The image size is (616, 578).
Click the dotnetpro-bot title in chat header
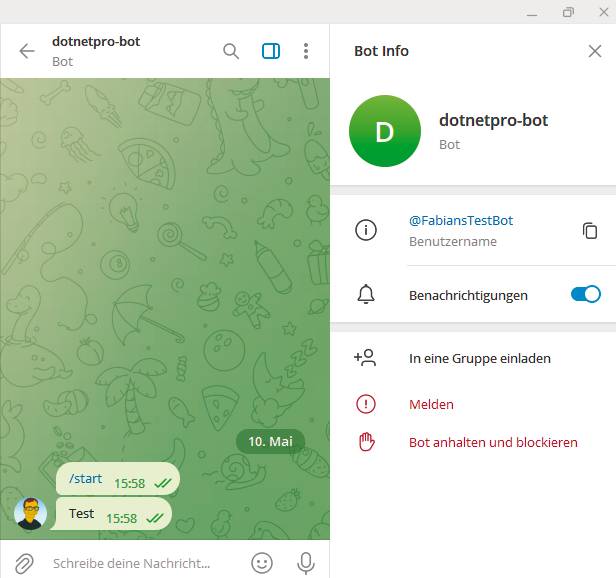[x=96, y=41]
